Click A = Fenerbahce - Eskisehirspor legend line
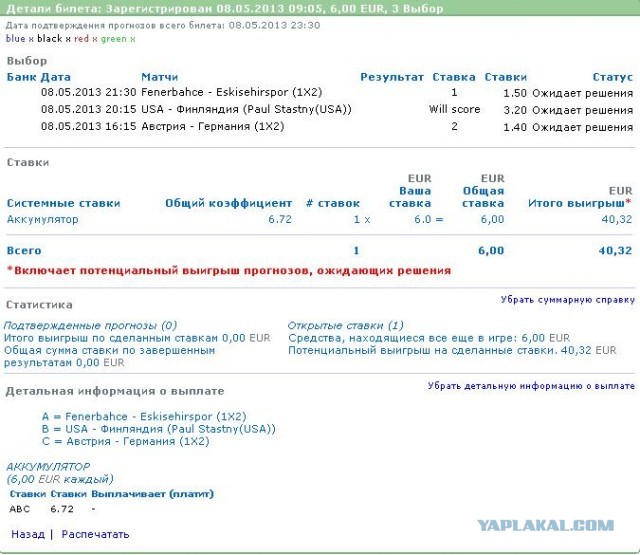Screen dimensions: 640x555 144,417
